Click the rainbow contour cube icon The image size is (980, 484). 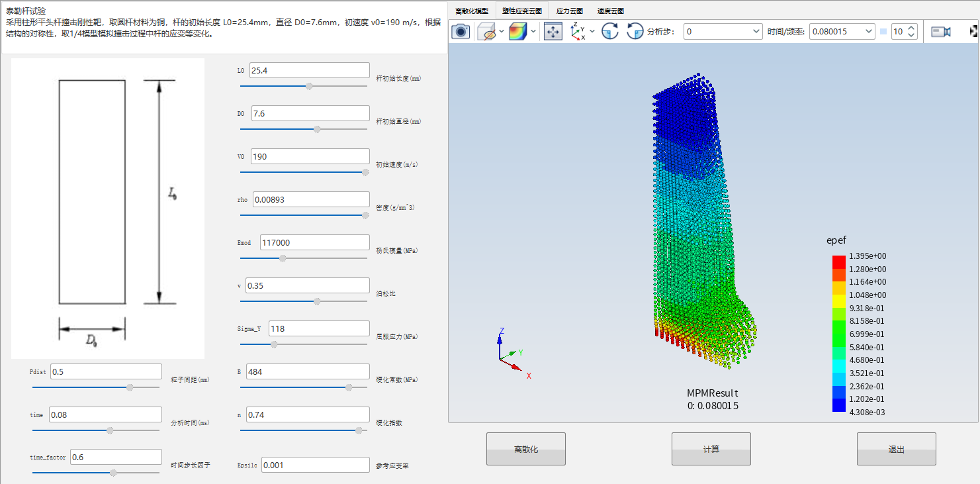[518, 31]
